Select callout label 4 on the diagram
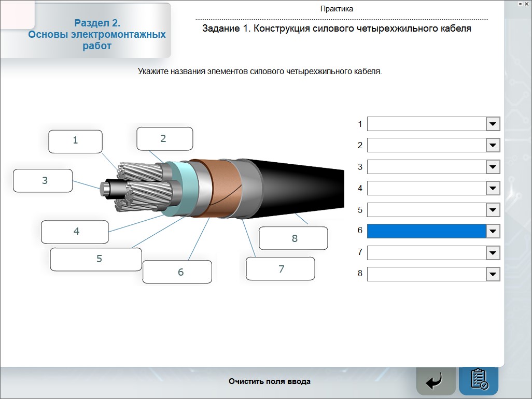Image resolution: width=532 pixels, height=399 pixels. 75,232
